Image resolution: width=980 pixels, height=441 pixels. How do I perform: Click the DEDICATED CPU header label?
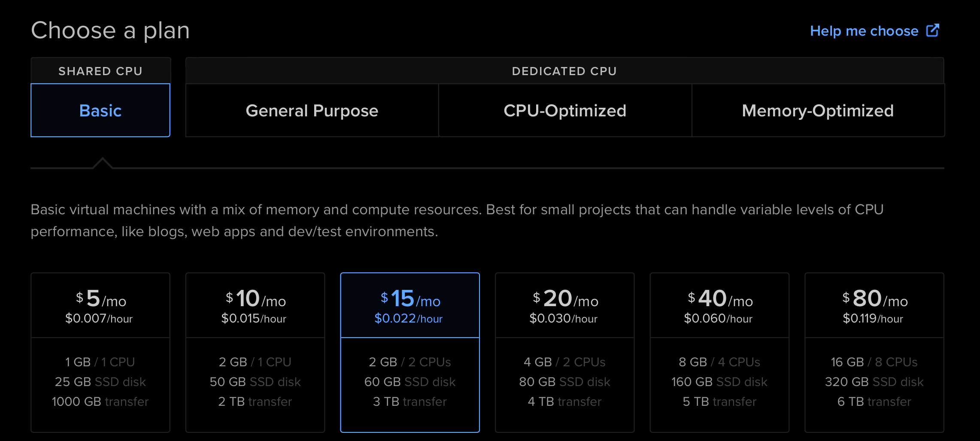[x=564, y=71]
